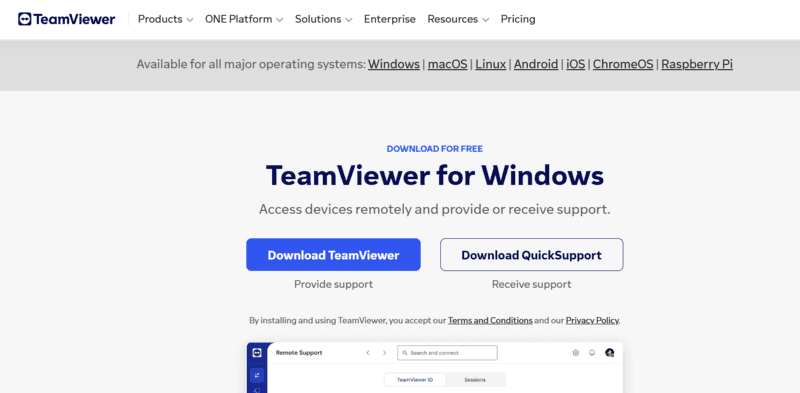Click the TeamViewer icon in the preview sidebar

pos(257,353)
